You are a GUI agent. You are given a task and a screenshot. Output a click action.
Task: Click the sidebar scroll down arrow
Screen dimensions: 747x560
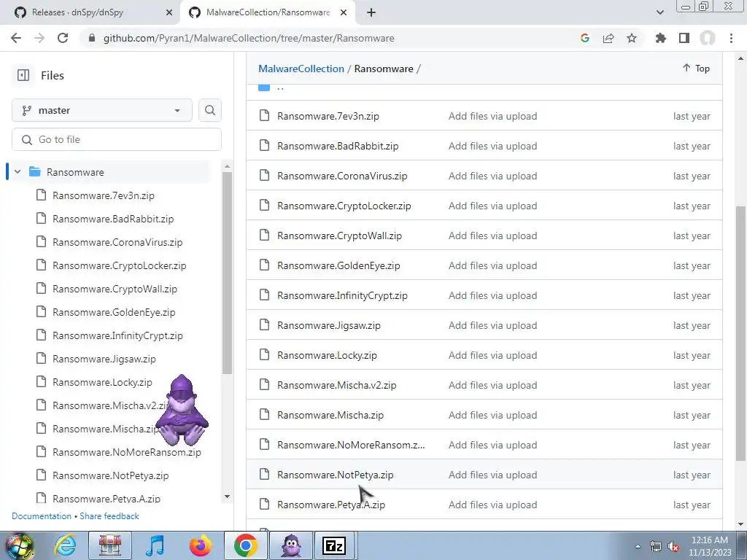(228, 497)
